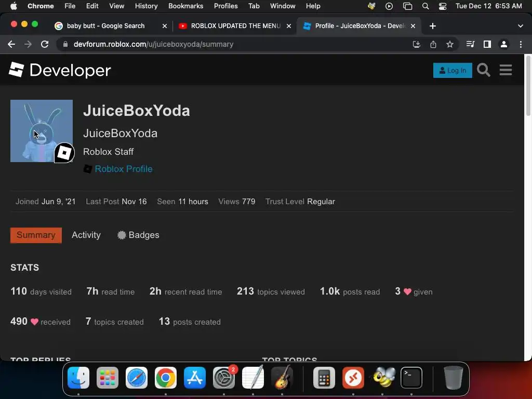Open System Preferences in the Dock
This screenshot has width=532, height=399.
[x=224, y=377]
